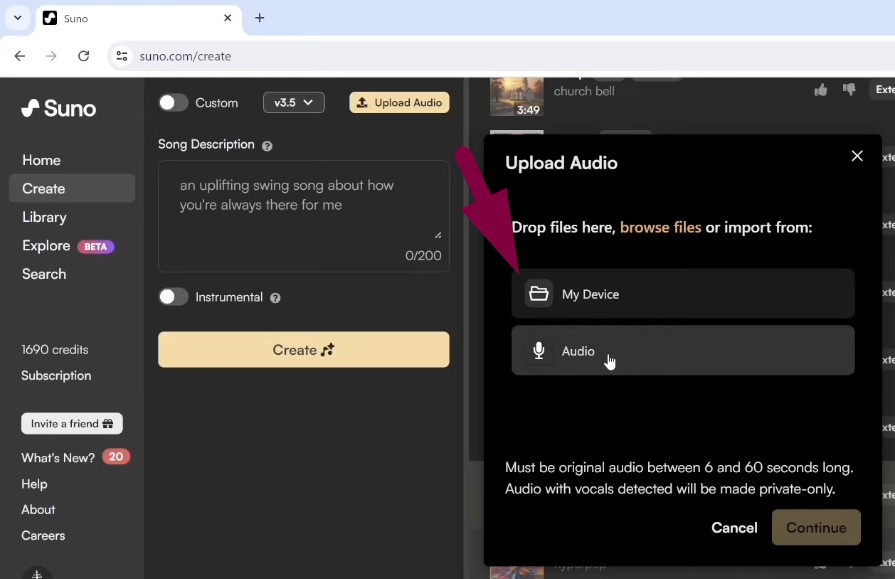Viewport: 895px width, 579px height.
Task: Click Continue in Upload Audio dialog
Action: point(816,528)
